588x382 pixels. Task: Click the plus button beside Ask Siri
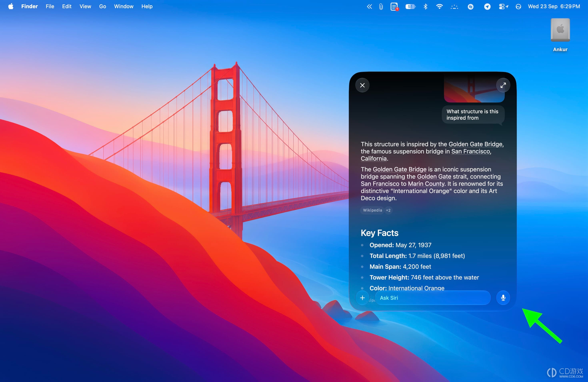coord(362,298)
